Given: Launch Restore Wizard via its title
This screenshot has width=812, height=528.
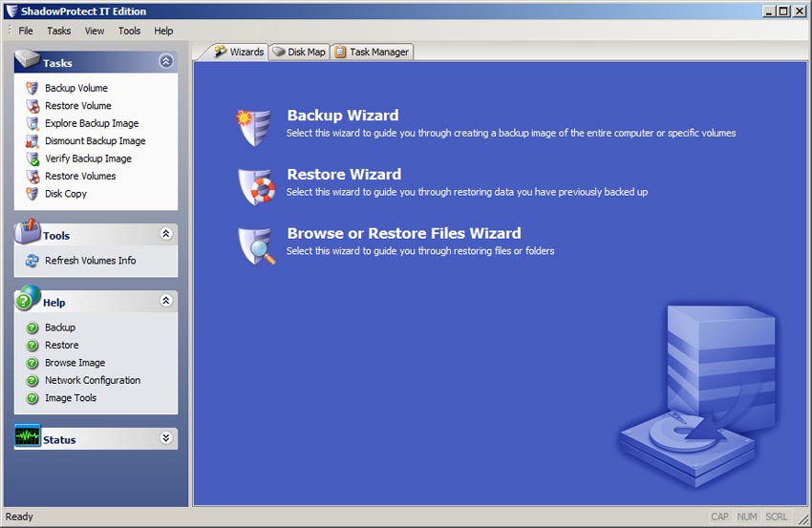Looking at the screenshot, I should pos(344,174).
